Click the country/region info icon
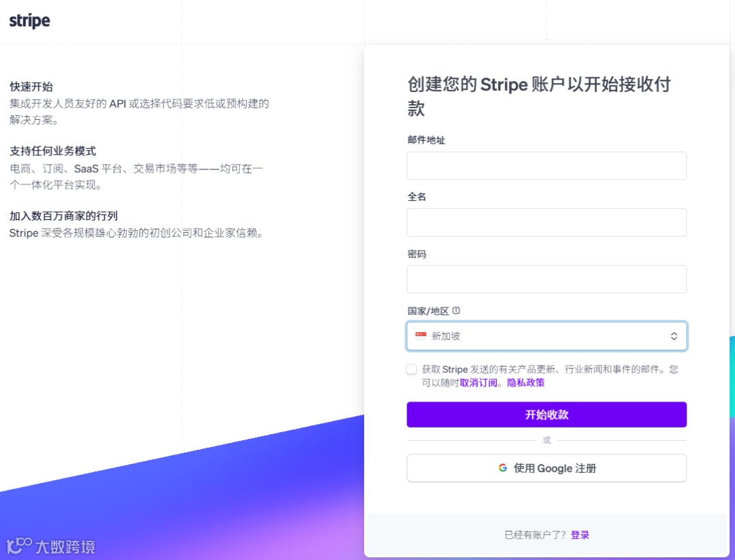The width and height of the screenshot is (735, 560). pyautogui.click(x=456, y=310)
